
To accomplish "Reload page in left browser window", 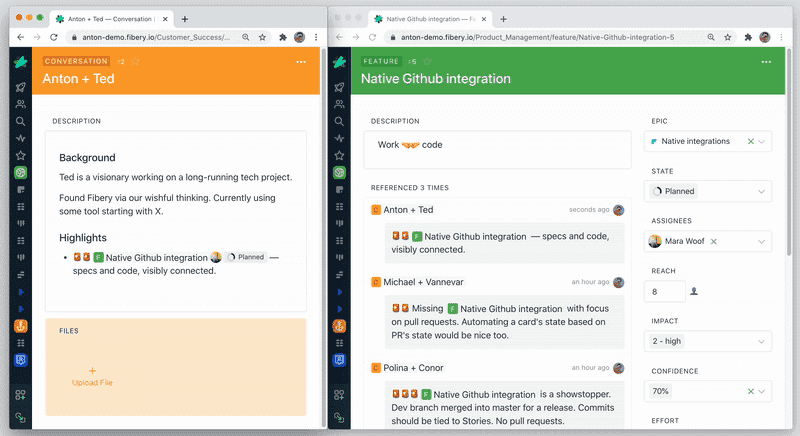I will click(54, 37).
